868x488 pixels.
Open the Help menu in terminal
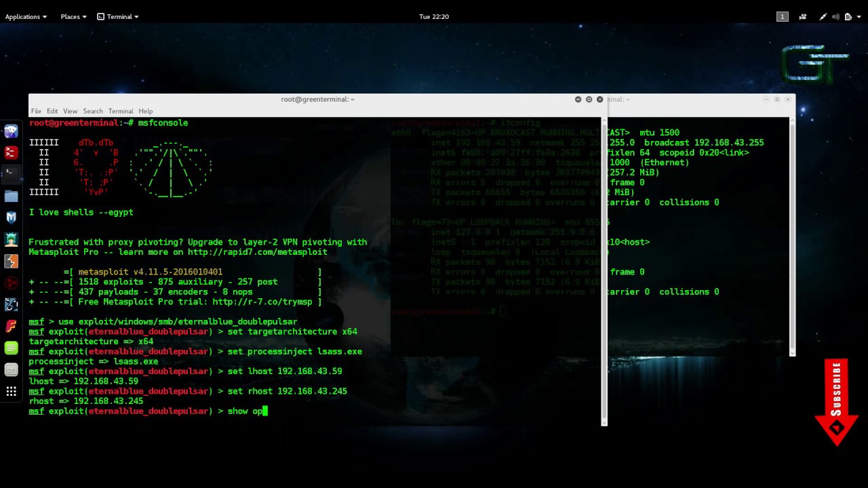point(146,111)
